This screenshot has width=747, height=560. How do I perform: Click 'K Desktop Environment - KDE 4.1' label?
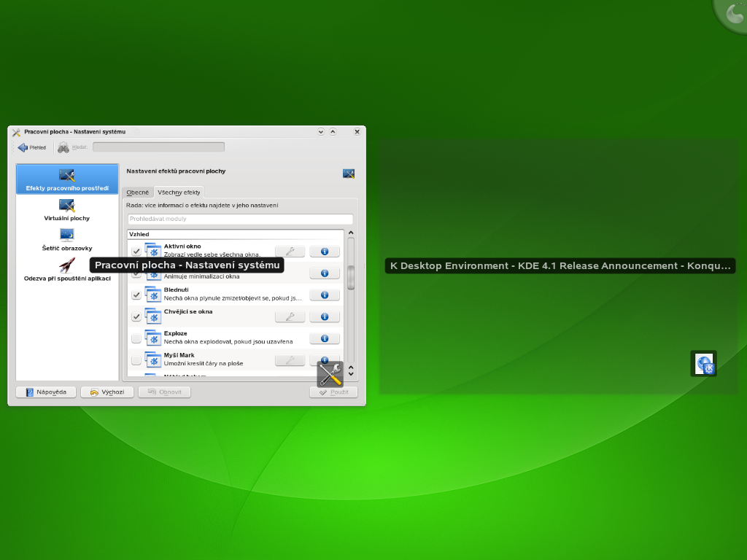pos(560,265)
